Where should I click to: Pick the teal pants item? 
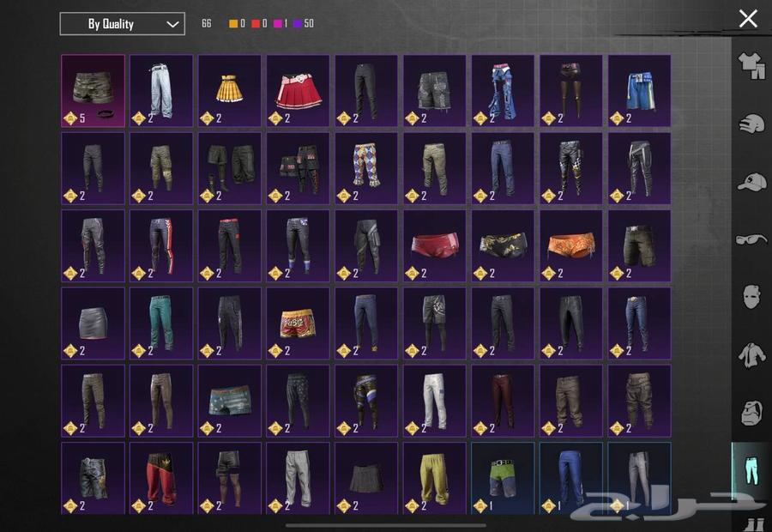tap(161, 323)
